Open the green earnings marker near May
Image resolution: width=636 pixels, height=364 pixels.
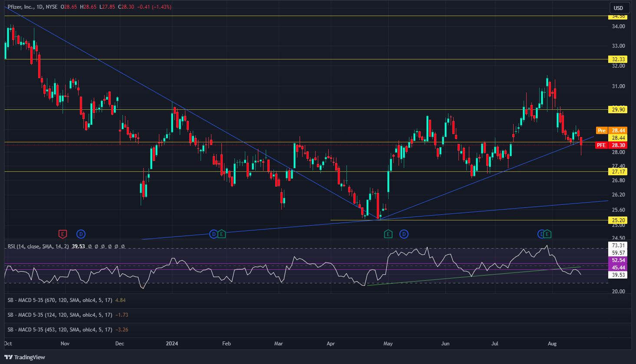tap(388, 234)
